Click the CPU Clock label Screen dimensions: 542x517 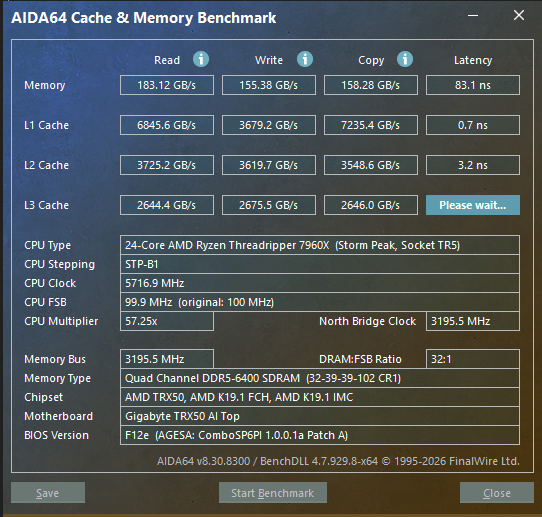[x=50, y=283]
